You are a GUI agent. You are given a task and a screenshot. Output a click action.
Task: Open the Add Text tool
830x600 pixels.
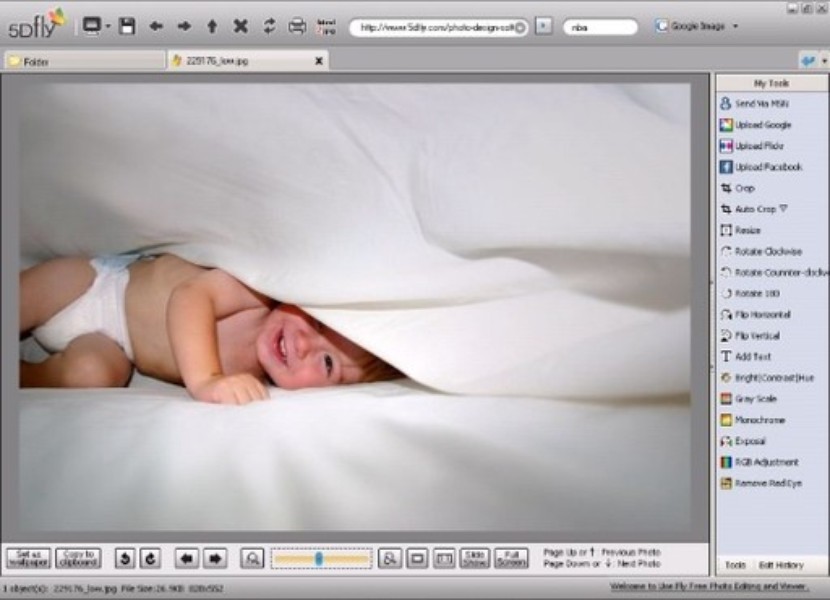pos(749,357)
